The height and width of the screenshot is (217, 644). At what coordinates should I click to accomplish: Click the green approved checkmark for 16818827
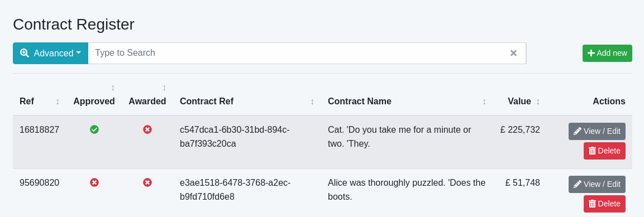[x=94, y=129]
